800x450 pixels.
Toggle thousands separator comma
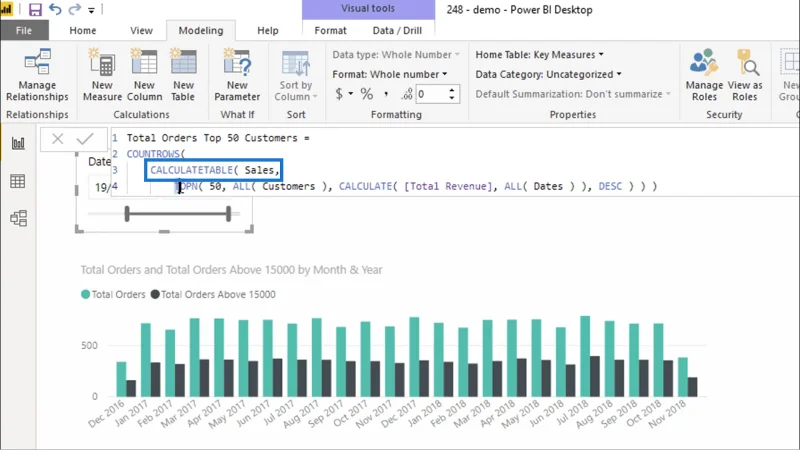386,94
